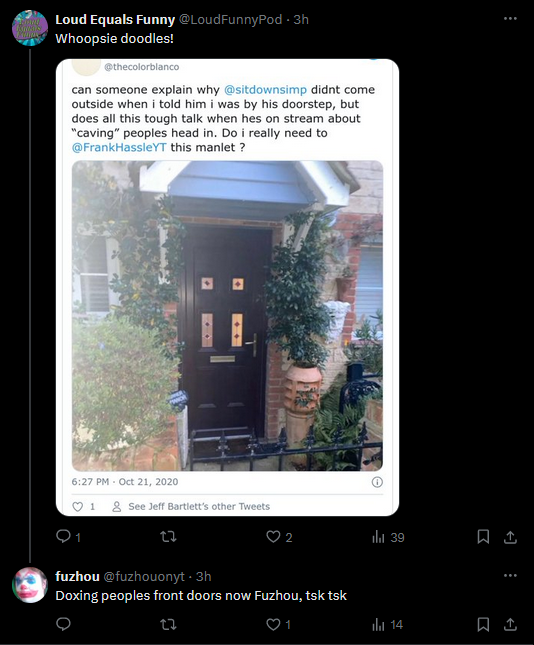Like the Loud Equals Funny post

point(279,537)
